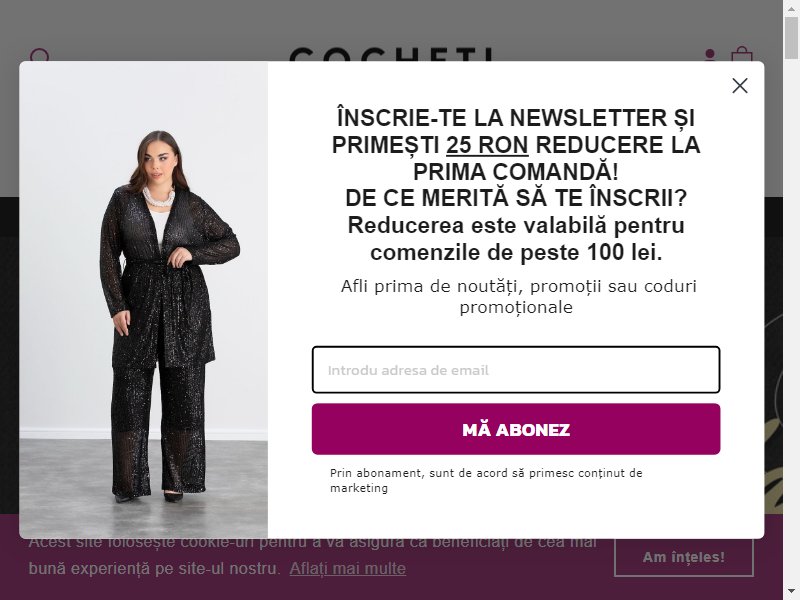800x600 pixels.
Task: Click the vertical scrollbar thumb
Action: coord(791,37)
